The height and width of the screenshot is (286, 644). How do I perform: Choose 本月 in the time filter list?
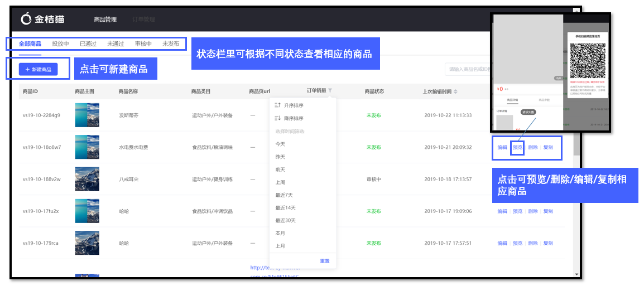click(x=280, y=234)
